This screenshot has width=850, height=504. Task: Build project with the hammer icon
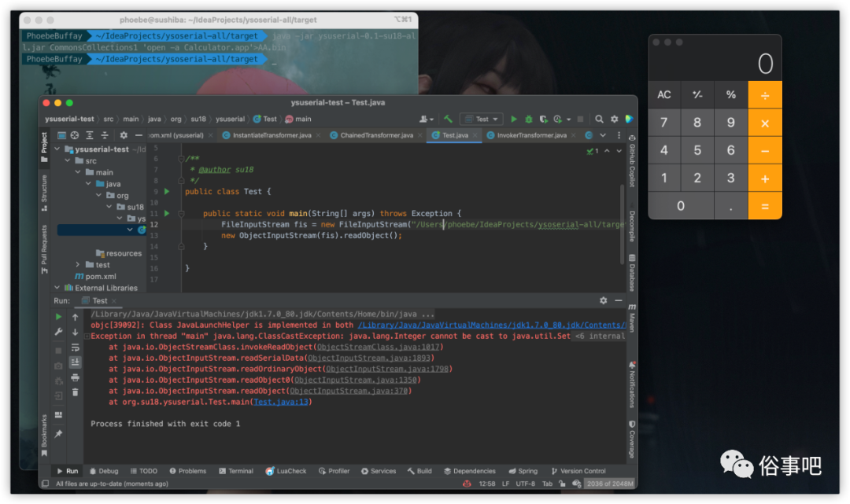(x=449, y=119)
